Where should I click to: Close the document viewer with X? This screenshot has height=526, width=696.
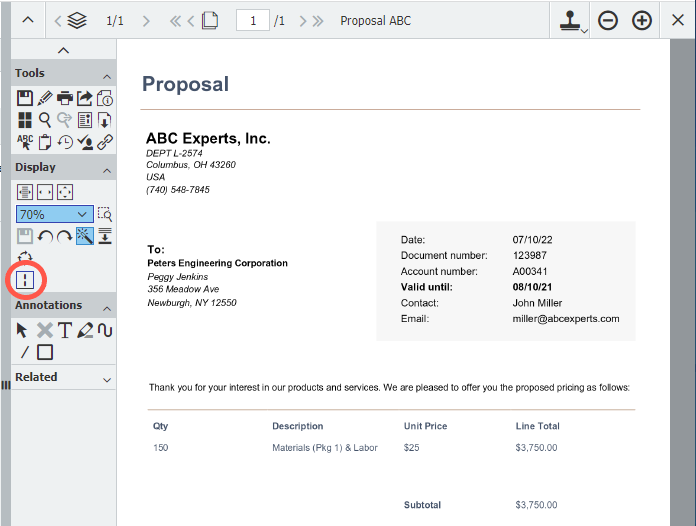tap(677, 21)
